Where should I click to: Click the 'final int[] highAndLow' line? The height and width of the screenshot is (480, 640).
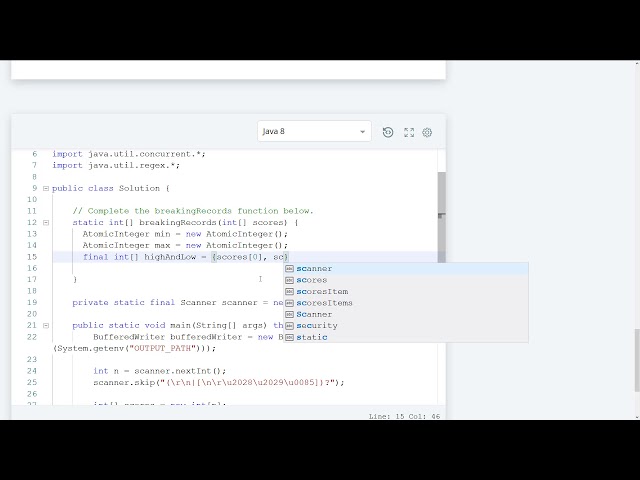click(x=186, y=257)
